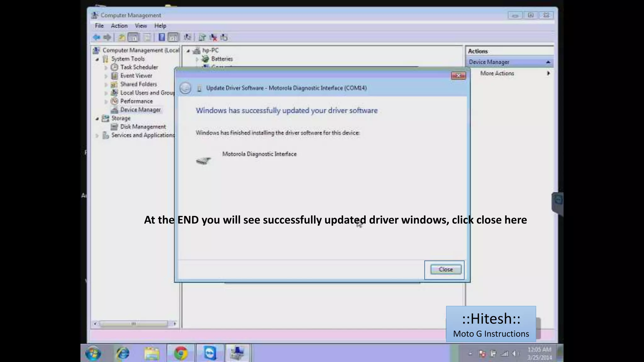The height and width of the screenshot is (362, 644).
Task: Click Computer Management taskbar button
Action: tap(238, 353)
